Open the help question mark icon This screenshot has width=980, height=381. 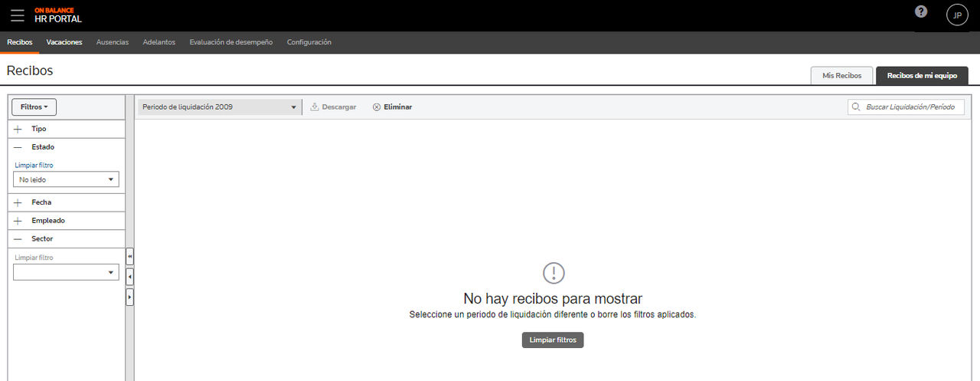pyautogui.click(x=921, y=11)
